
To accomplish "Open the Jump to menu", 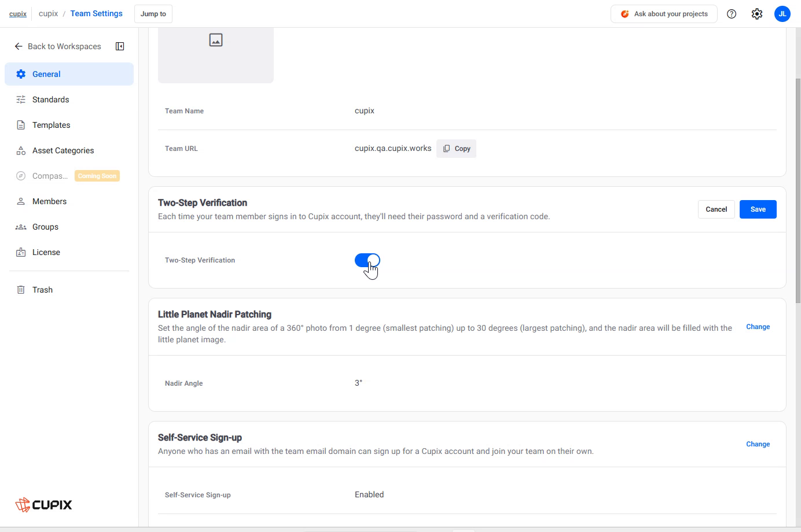I will coord(153,14).
